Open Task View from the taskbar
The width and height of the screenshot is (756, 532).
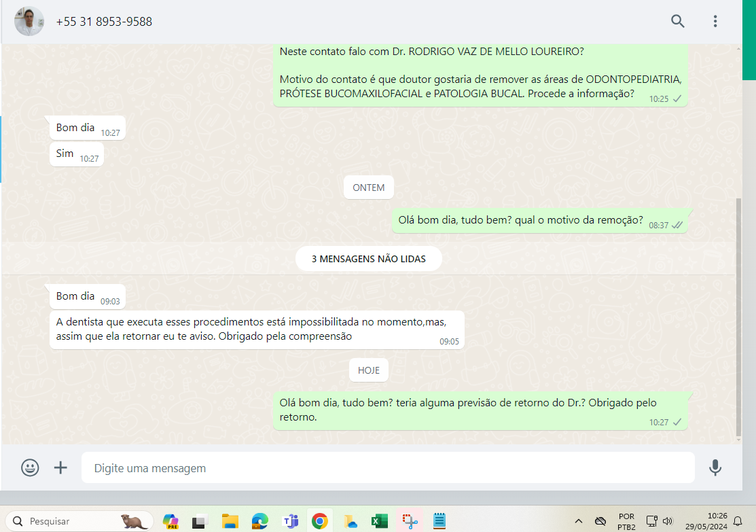click(200, 521)
